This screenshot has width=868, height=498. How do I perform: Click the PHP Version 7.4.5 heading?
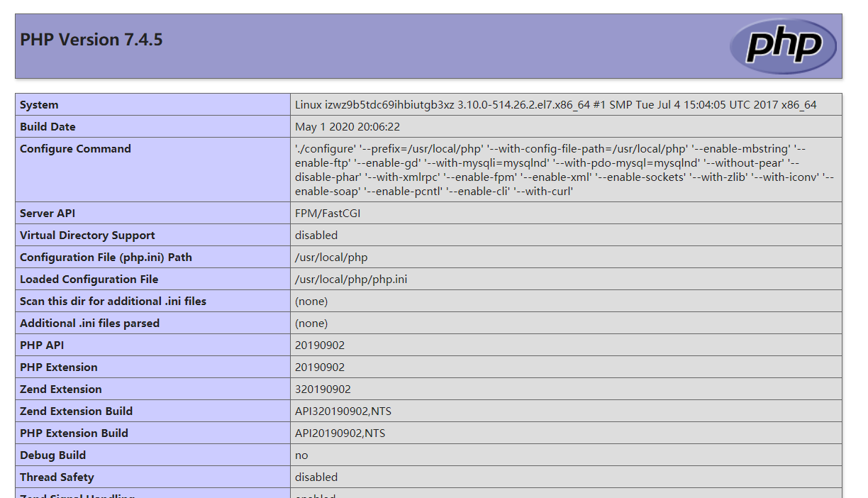(91, 40)
